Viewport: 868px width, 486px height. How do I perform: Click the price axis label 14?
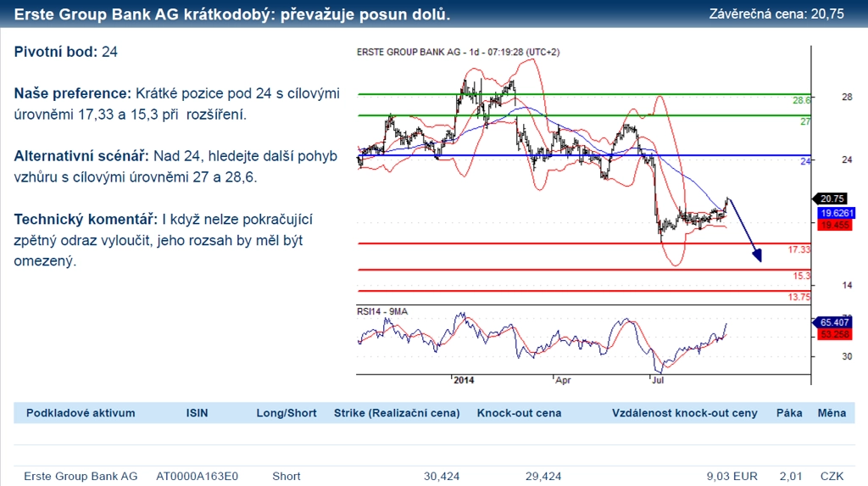click(847, 285)
